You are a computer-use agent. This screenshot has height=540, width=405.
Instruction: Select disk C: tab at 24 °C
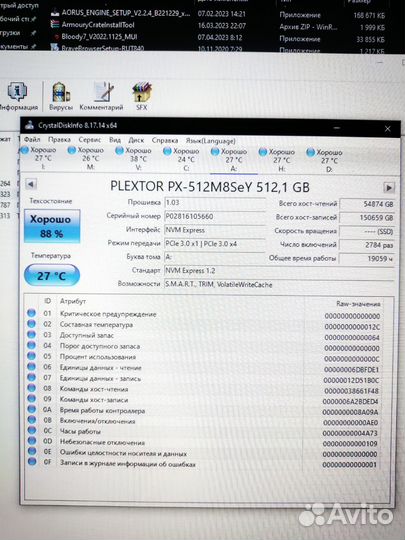(x=182, y=159)
